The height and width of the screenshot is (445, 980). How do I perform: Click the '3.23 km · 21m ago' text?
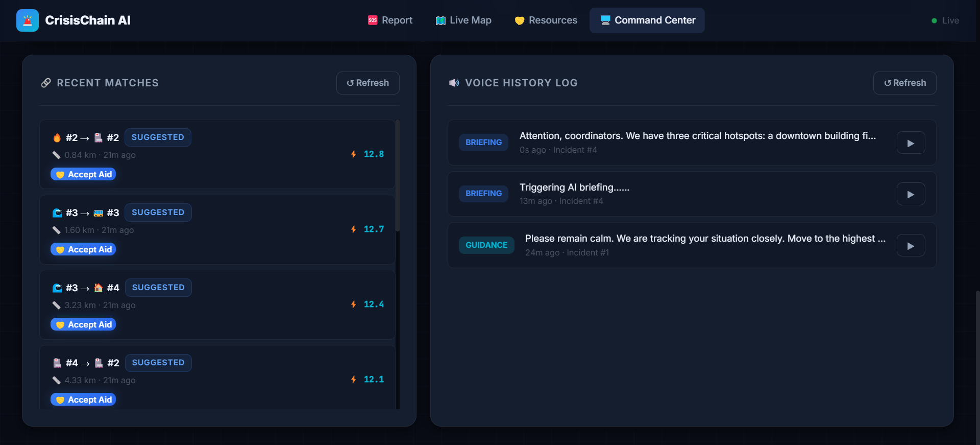coord(100,306)
